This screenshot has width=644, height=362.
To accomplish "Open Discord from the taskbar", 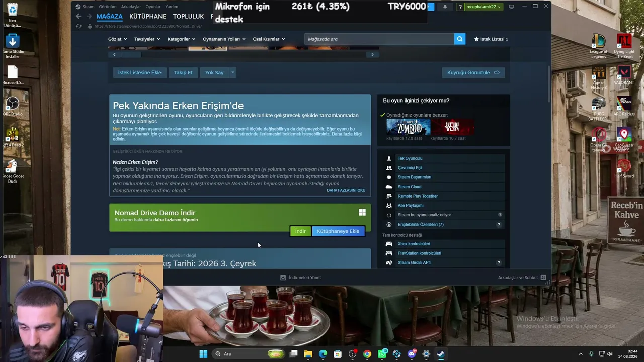I will [412, 354].
